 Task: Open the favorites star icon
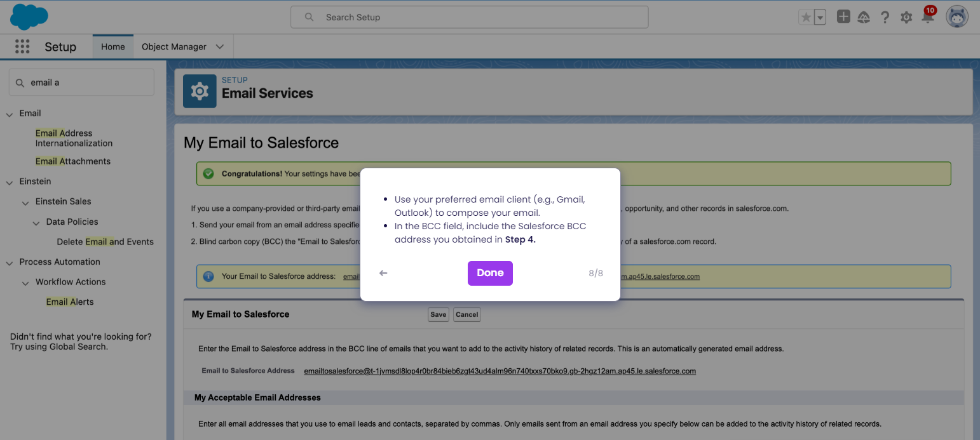tap(806, 17)
